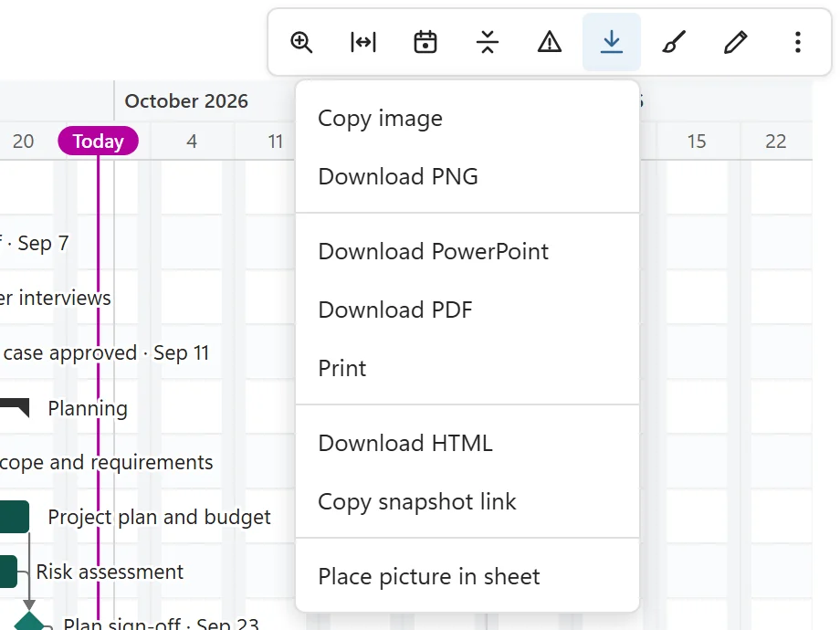The height and width of the screenshot is (630, 840).
Task: Click the interviews task label
Action: [55, 298]
